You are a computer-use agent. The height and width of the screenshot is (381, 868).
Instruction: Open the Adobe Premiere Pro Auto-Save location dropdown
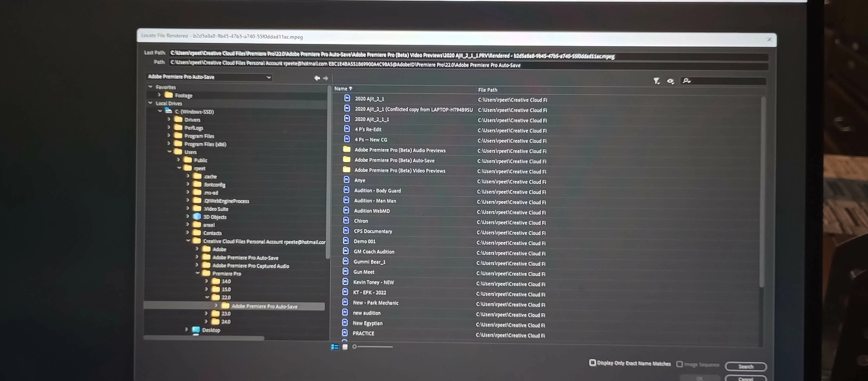[x=268, y=77]
